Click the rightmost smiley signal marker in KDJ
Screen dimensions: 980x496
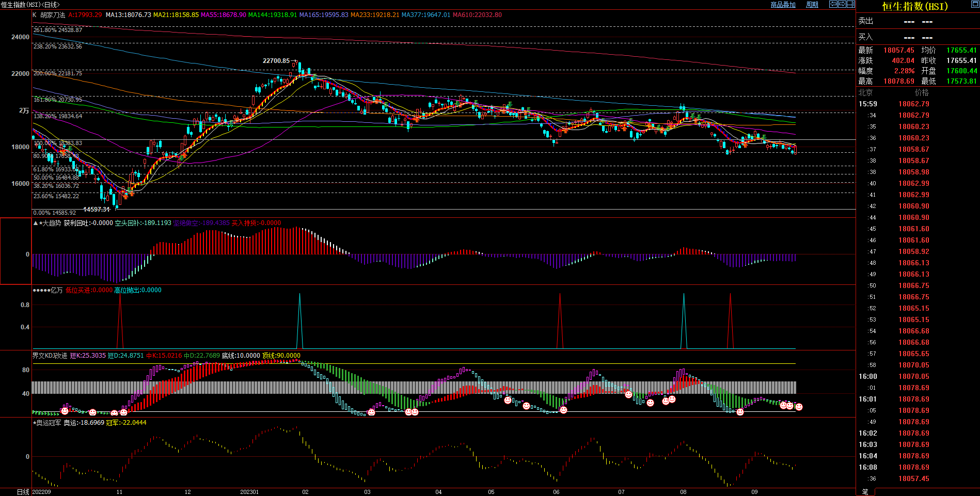799,407
